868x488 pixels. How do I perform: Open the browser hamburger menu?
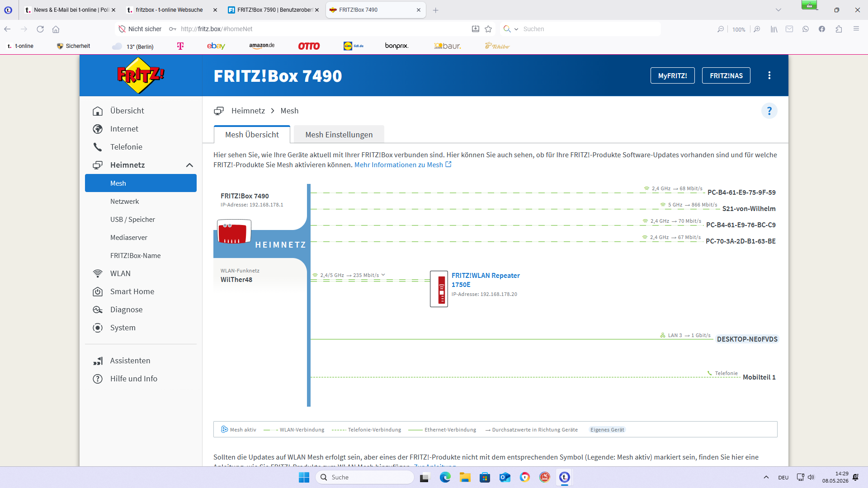[856, 28]
